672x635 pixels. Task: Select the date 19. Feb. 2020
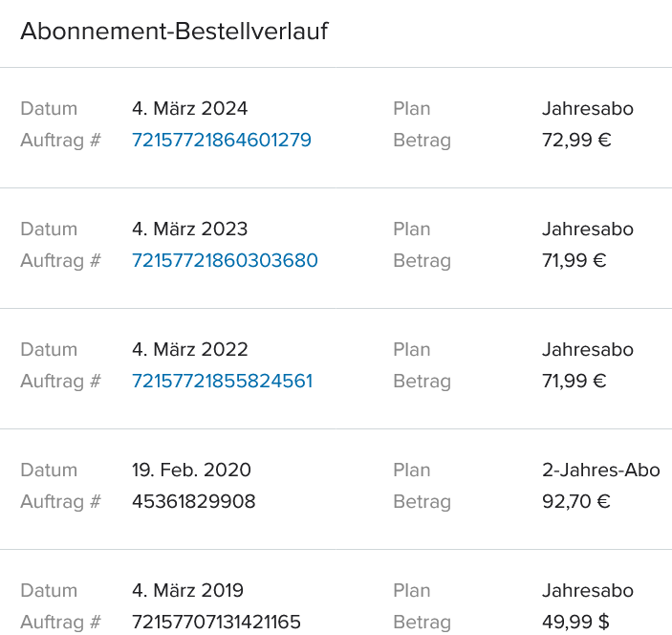(191, 470)
